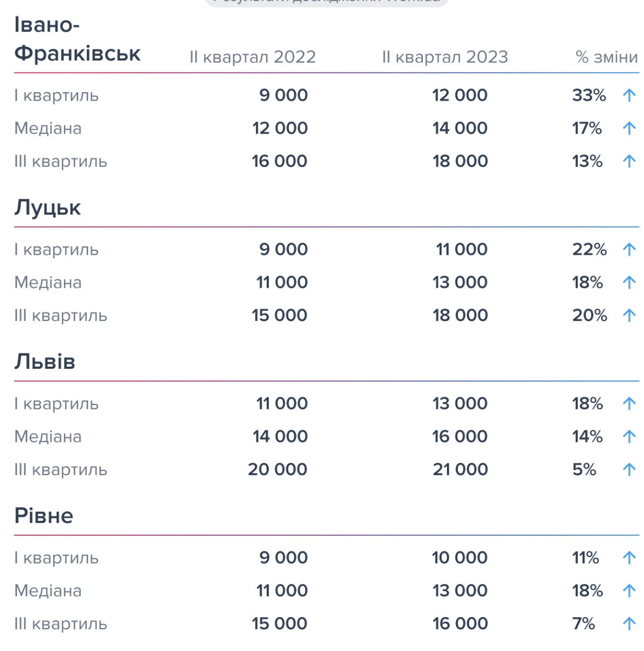Click the Рівне Медіана row label
The width and height of the screenshot is (644, 651).
pos(48,591)
